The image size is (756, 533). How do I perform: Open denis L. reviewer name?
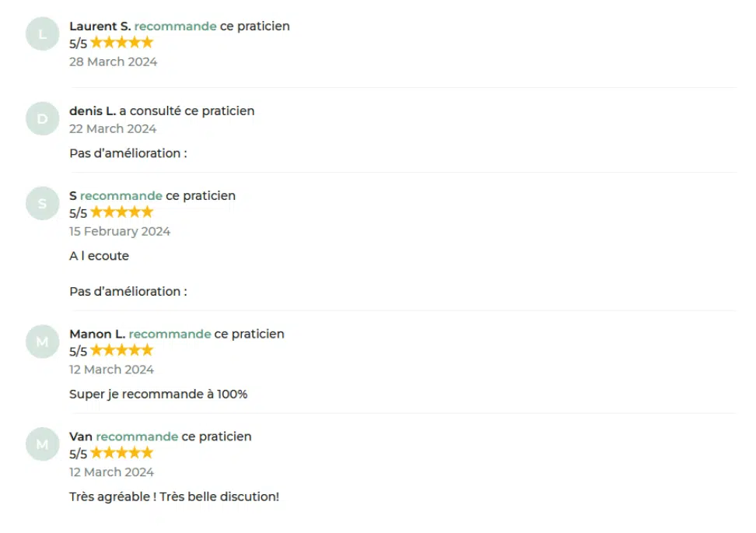[93, 111]
